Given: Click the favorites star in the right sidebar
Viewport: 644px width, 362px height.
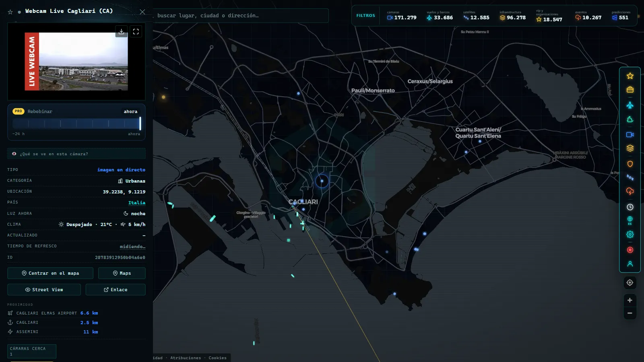Looking at the screenshot, I should coord(630,76).
